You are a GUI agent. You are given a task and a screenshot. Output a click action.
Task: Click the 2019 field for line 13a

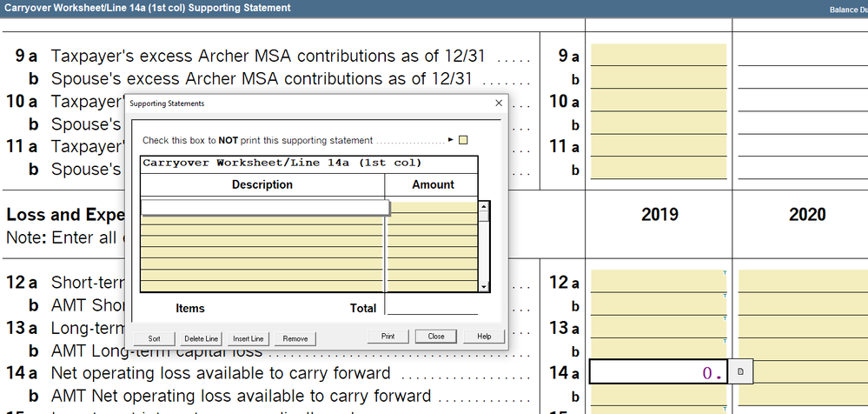point(658,327)
